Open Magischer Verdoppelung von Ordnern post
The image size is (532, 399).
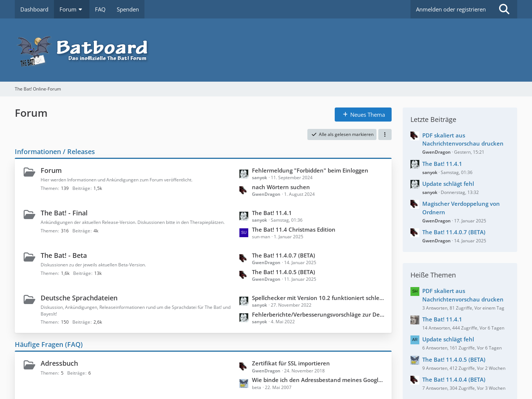click(461, 208)
